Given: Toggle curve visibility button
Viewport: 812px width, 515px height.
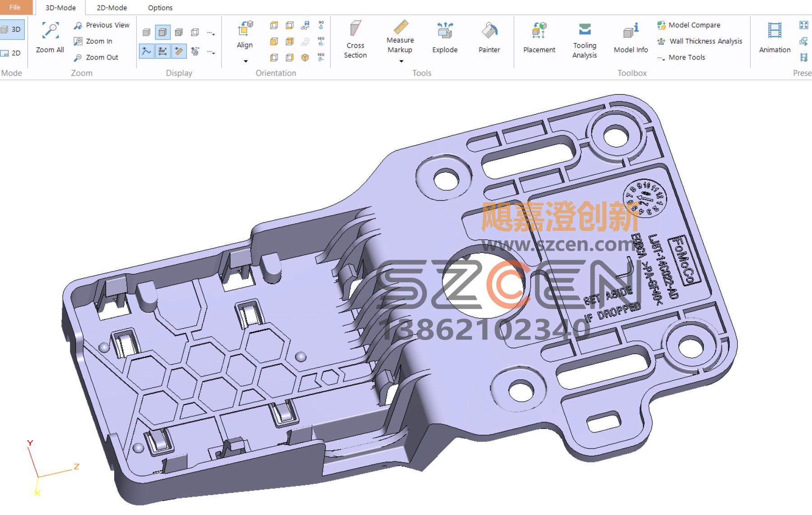Looking at the screenshot, I should [x=146, y=51].
